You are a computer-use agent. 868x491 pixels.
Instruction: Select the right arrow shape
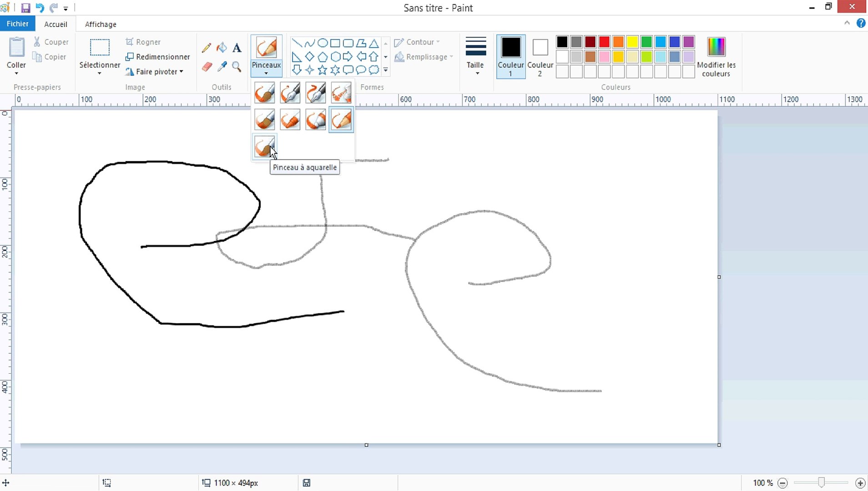point(348,56)
